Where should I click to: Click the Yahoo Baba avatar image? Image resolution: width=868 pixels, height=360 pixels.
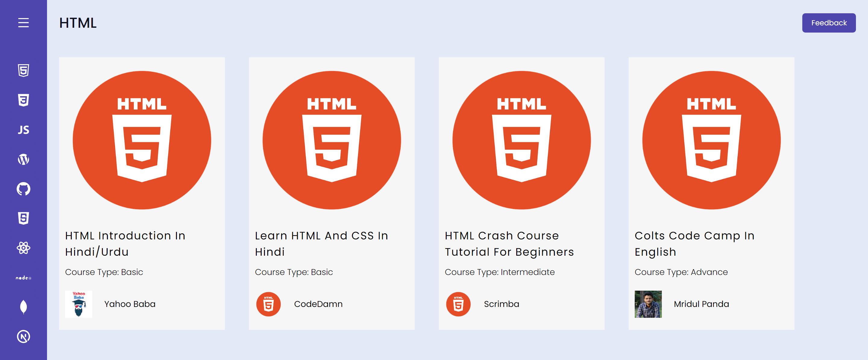(78, 304)
